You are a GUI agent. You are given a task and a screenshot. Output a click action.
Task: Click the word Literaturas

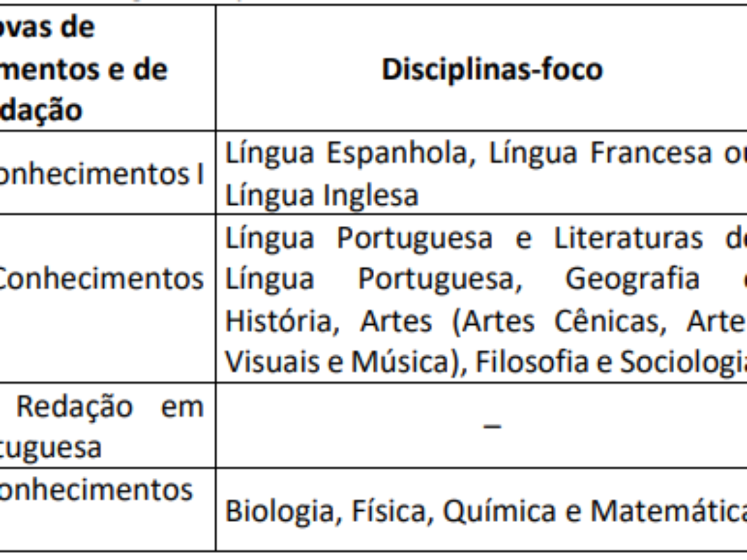[x=627, y=238]
